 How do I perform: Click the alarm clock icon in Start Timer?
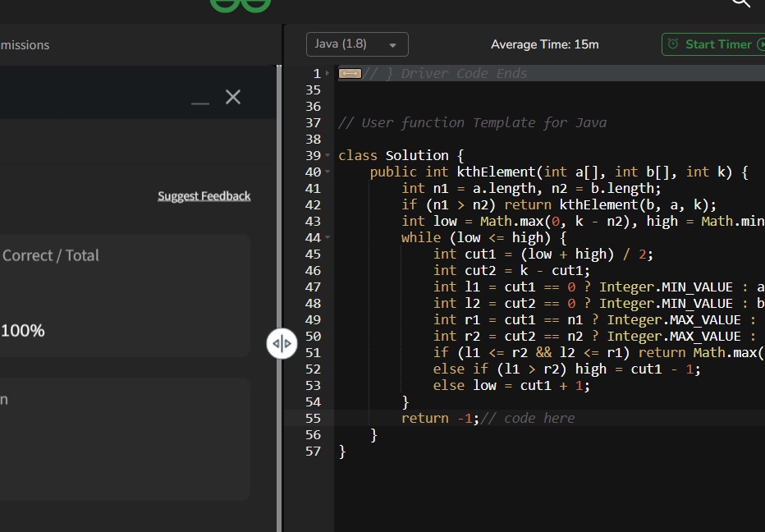click(x=673, y=44)
